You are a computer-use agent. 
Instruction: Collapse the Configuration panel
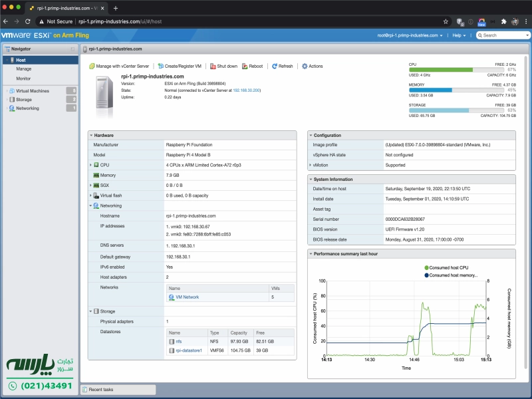point(311,136)
